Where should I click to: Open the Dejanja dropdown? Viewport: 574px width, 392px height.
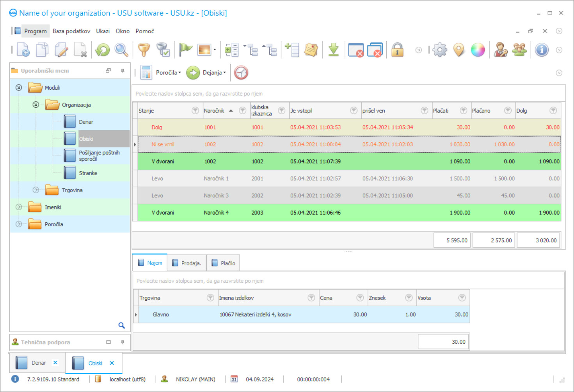click(x=214, y=73)
